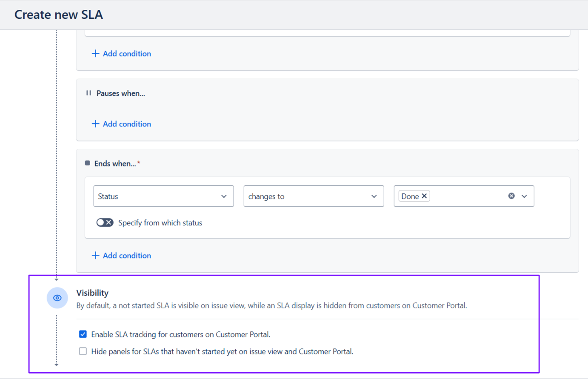
Task: Click the Create new SLA title
Action: pyautogui.click(x=59, y=14)
